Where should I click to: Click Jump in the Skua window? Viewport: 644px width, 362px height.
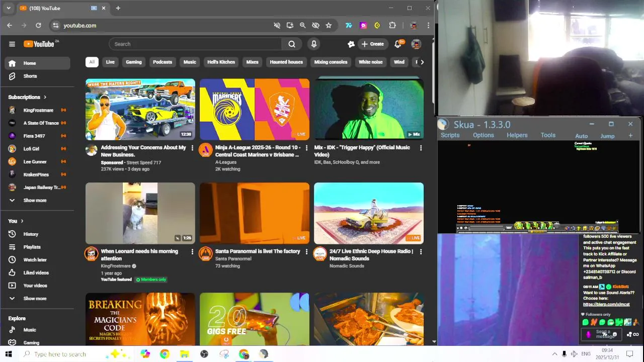click(607, 136)
